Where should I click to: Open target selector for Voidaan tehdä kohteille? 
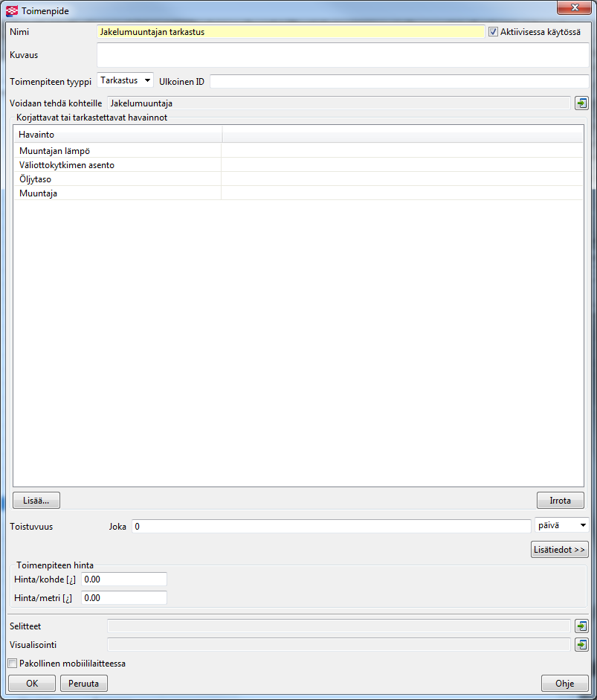(x=581, y=103)
